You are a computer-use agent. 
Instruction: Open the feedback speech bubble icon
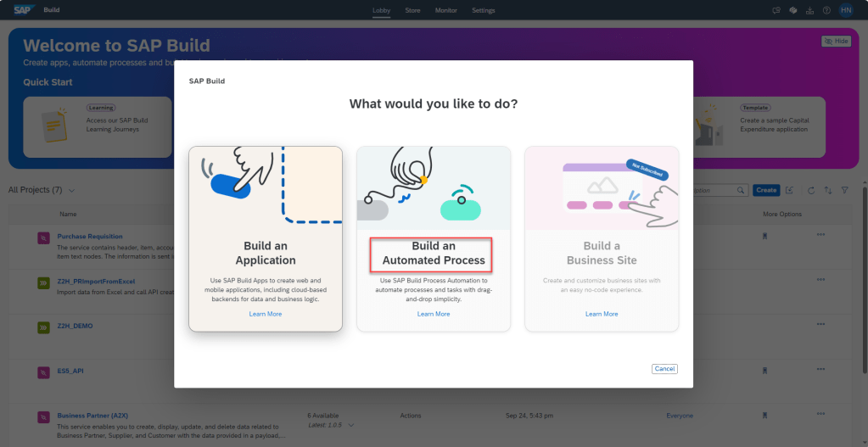[x=776, y=10]
